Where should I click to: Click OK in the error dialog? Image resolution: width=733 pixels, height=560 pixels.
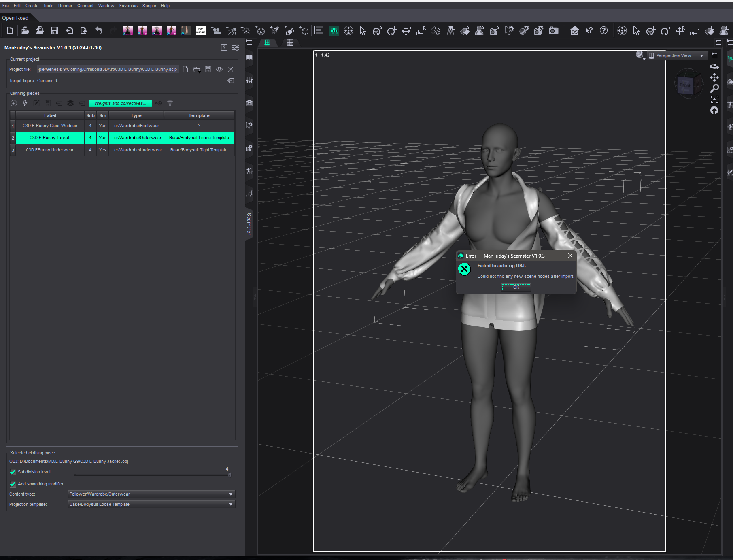click(516, 287)
